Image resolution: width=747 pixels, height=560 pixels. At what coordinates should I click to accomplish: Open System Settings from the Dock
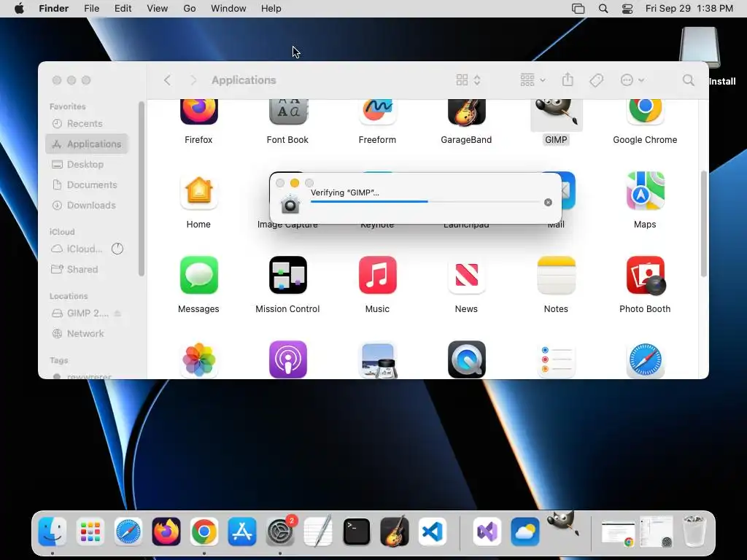pyautogui.click(x=280, y=532)
